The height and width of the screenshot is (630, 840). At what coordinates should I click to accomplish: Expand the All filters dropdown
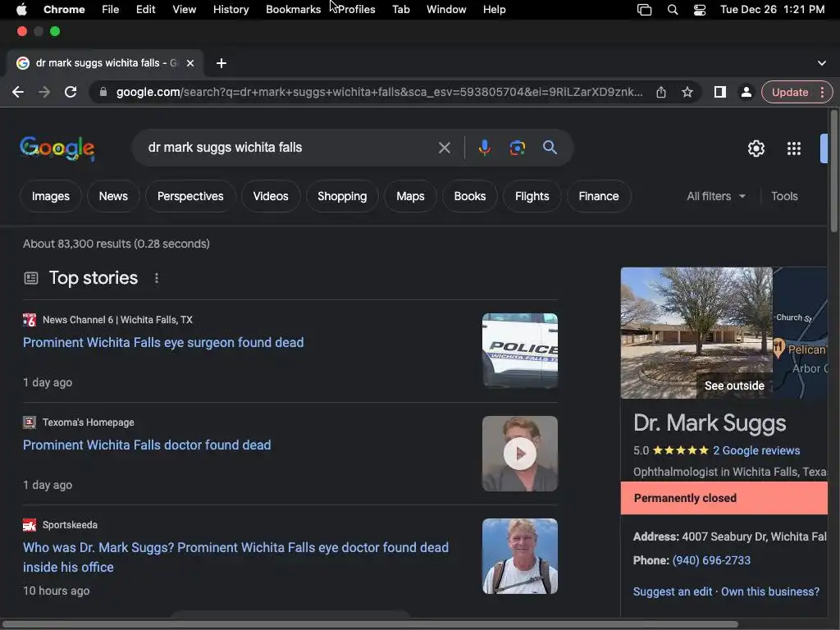point(715,196)
